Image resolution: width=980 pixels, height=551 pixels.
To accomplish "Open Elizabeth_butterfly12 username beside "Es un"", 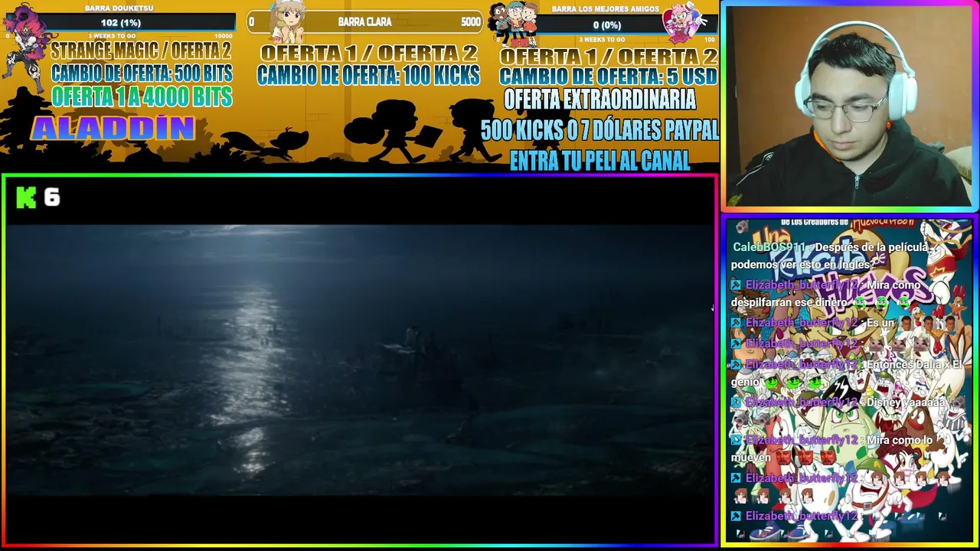I will 802,323.
